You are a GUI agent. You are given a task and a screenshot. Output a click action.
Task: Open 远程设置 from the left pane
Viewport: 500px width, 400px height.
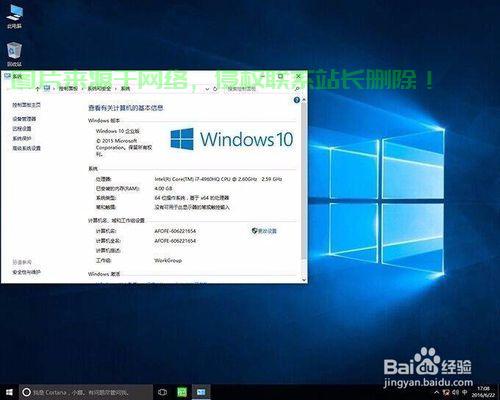tap(22, 128)
